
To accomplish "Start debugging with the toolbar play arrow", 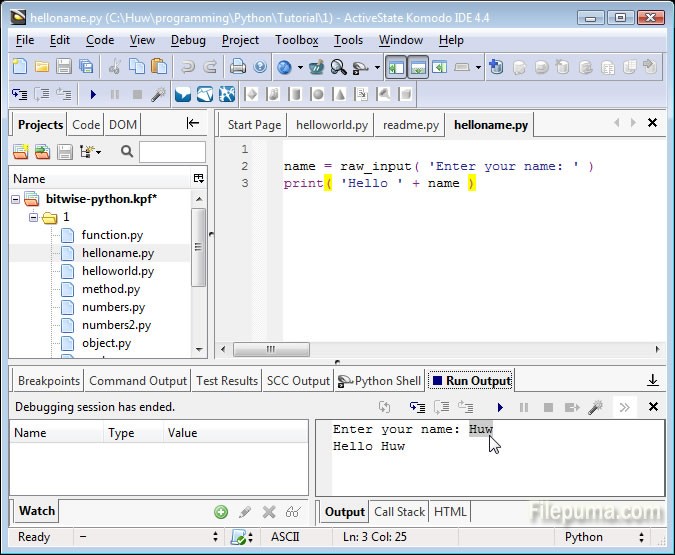I will point(92,95).
